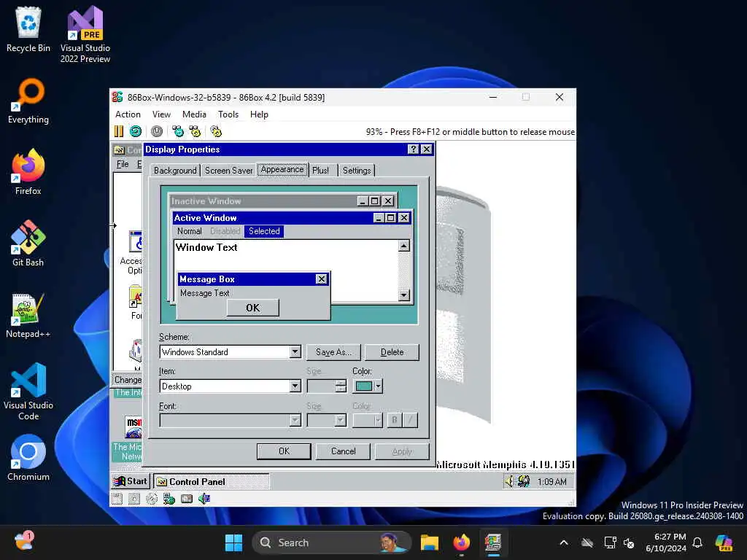Click the Selected menu item in preview
The width and height of the screenshot is (747, 560).
(x=264, y=231)
